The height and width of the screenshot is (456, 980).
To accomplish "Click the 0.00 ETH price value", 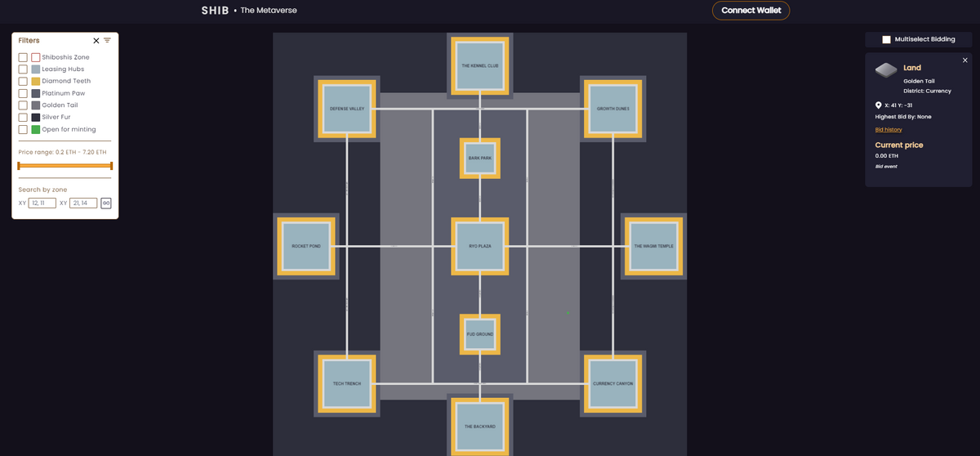I will tap(887, 155).
